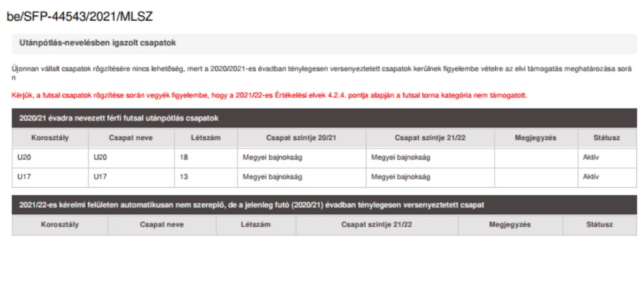Click Megjegyzés header in second table
Screen dimensions: 644x283
tap(510, 224)
